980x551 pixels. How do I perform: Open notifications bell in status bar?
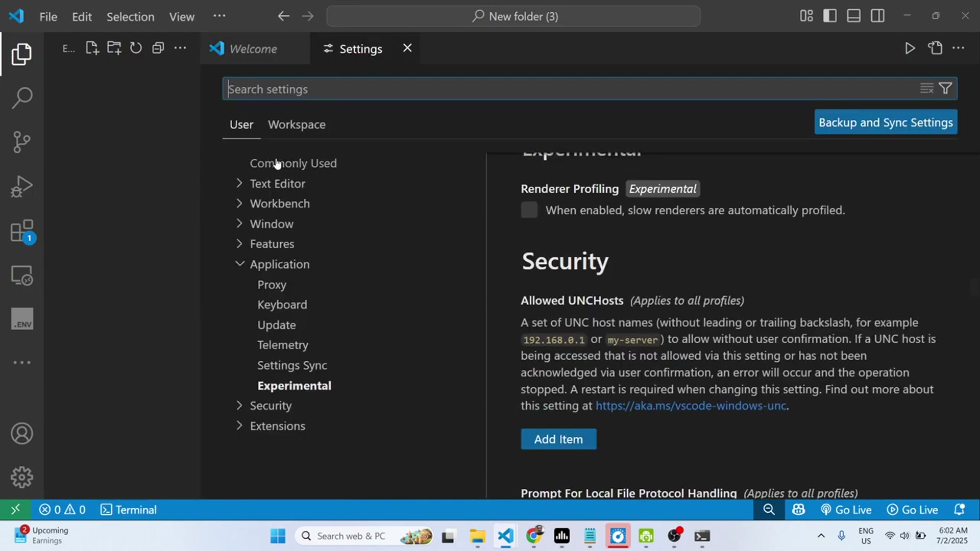[960, 510]
